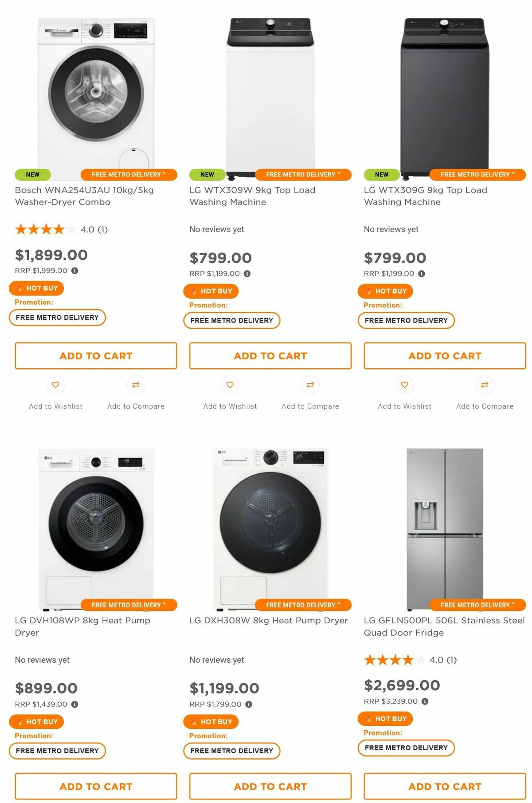Click compare arrows icon for LG WTX309W
Image resolution: width=532 pixels, height=803 pixels.
tap(310, 385)
